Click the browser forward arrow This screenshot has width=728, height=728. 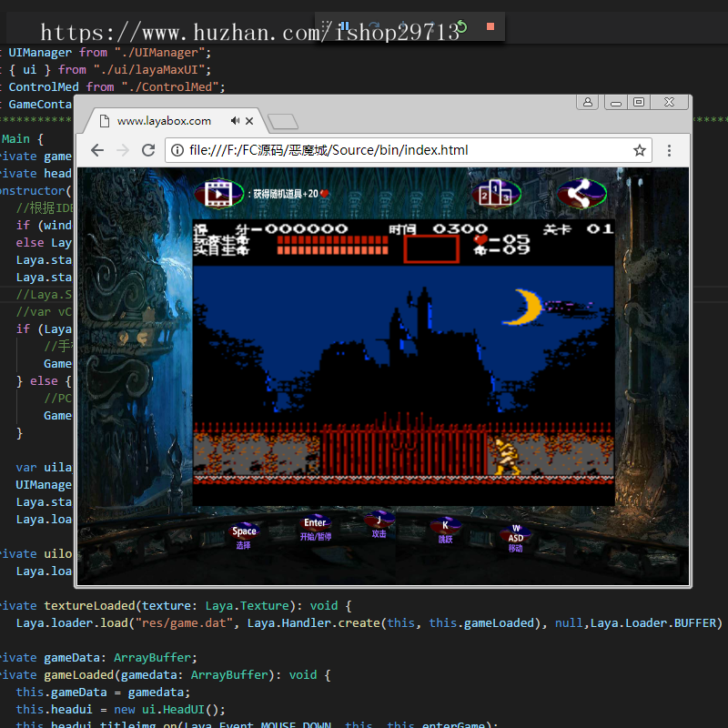tap(123, 150)
